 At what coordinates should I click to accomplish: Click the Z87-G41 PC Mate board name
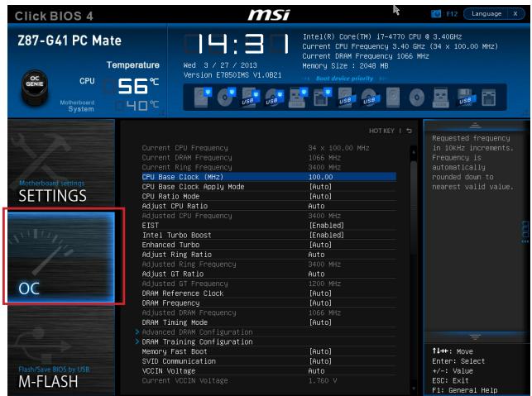[x=69, y=41]
